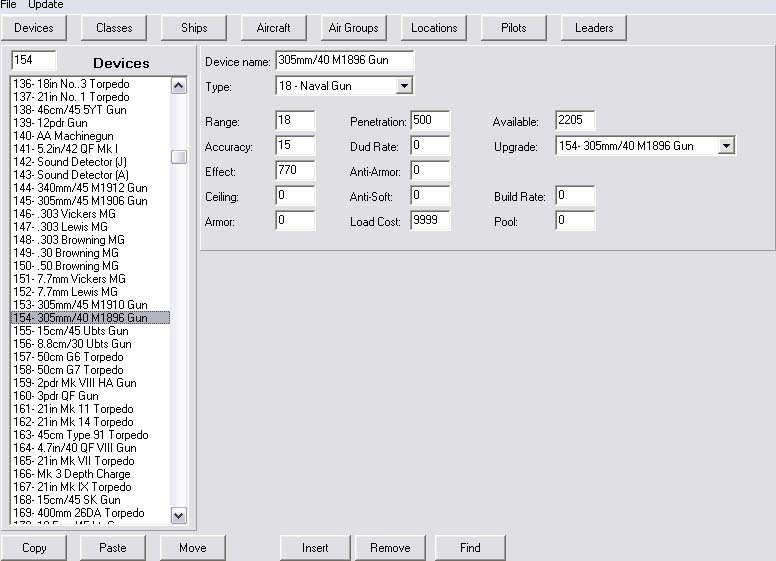Click the Copy button
Image resolution: width=776 pixels, height=561 pixels.
pos(34,548)
